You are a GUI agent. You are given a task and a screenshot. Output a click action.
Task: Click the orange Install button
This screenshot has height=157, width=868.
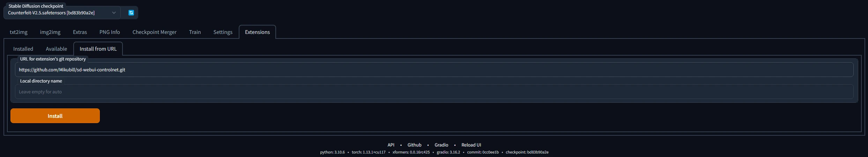pos(55,116)
